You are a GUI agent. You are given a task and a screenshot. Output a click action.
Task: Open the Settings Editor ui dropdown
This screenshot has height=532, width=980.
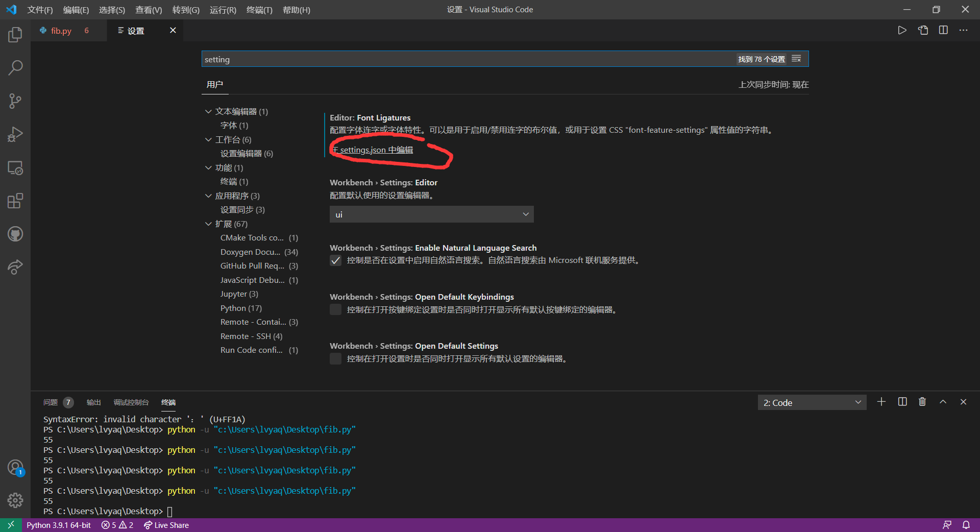431,214
